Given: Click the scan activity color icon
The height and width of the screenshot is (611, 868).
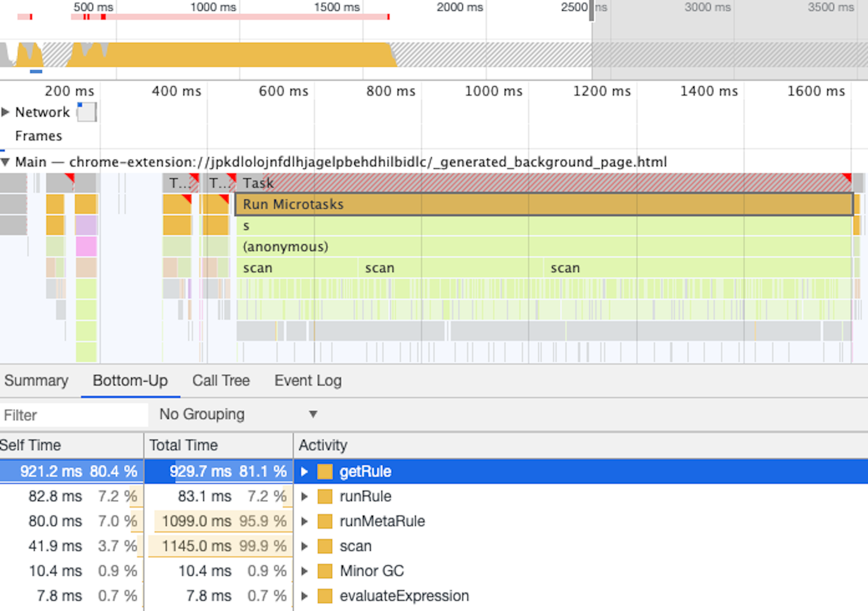Looking at the screenshot, I should pyautogui.click(x=324, y=546).
